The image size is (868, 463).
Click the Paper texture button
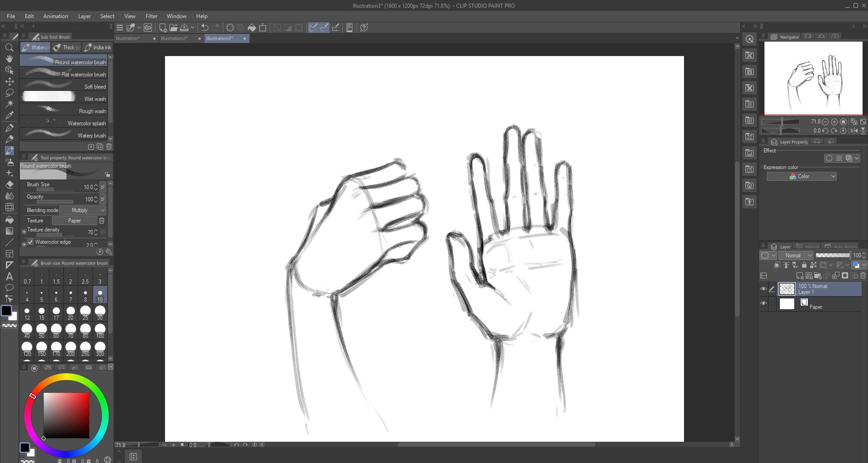tap(74, 221)
